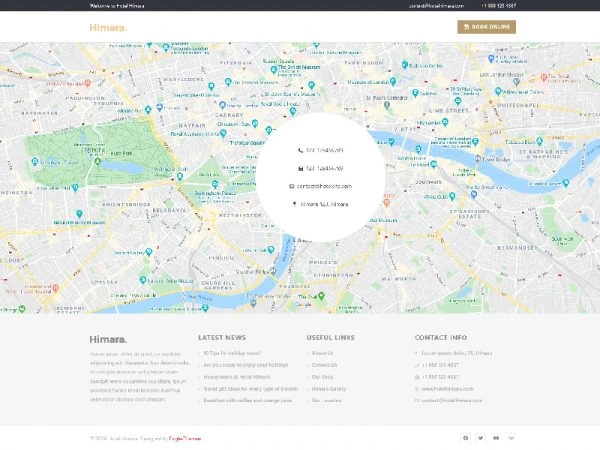Image resolution: width=600 pixels, height=450 pixels.
Task: Click the Book Online button
Action: 486,27
